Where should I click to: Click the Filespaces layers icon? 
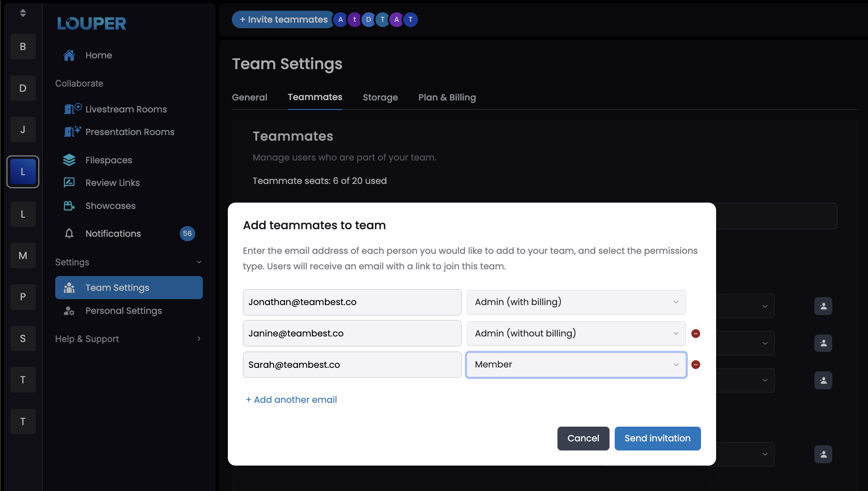(69, 160)
